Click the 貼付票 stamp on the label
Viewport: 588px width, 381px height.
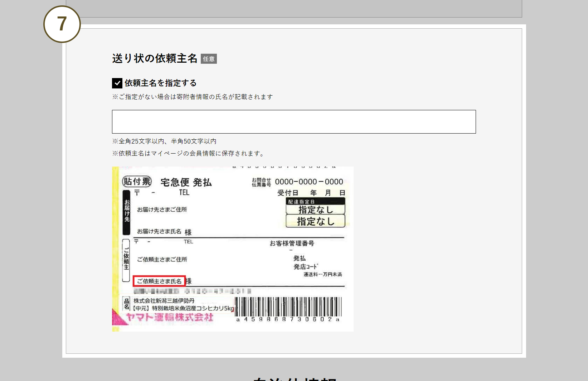click(137, 182)
